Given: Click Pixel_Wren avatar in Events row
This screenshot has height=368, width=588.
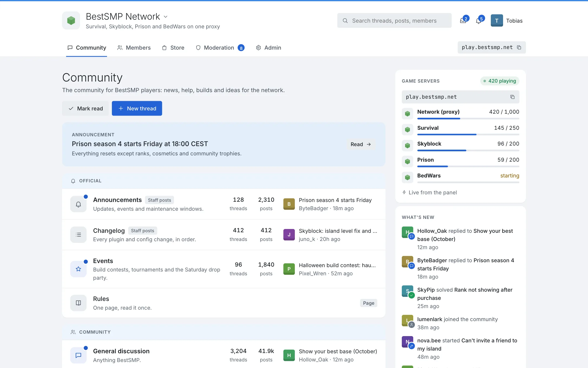Looking at the screenshot, I should pyautogui.click(x=289, y=269).
